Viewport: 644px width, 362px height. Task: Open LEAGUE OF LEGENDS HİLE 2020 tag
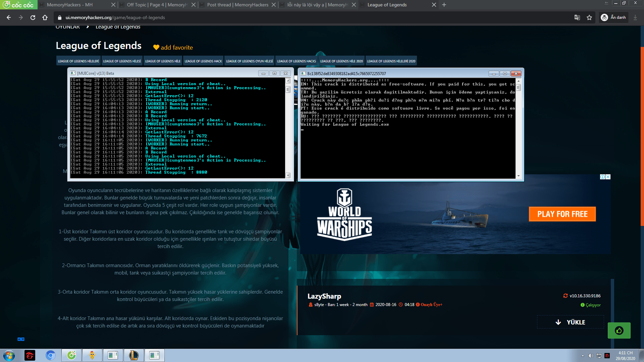[x=341, y=61]
